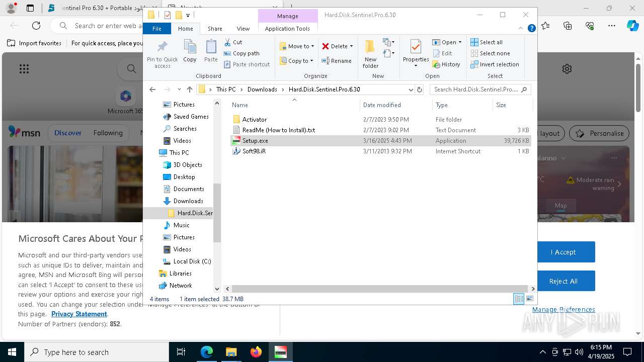Click horizontal scrollbar right arrow

pos(533,289)
